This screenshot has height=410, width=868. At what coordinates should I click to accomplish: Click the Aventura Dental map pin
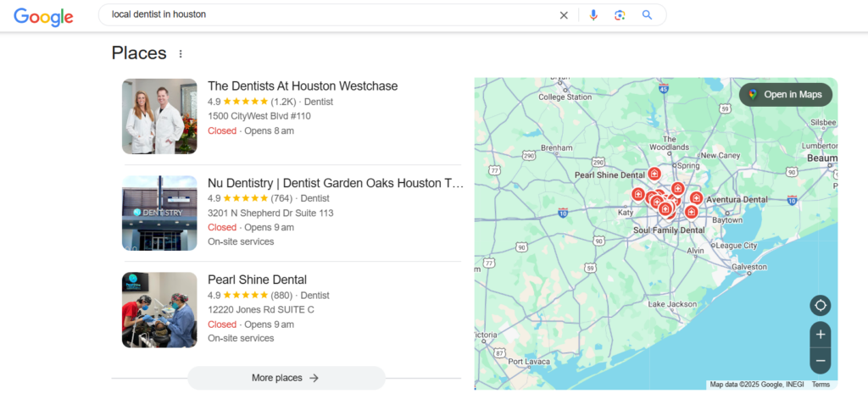click(697, 198)
